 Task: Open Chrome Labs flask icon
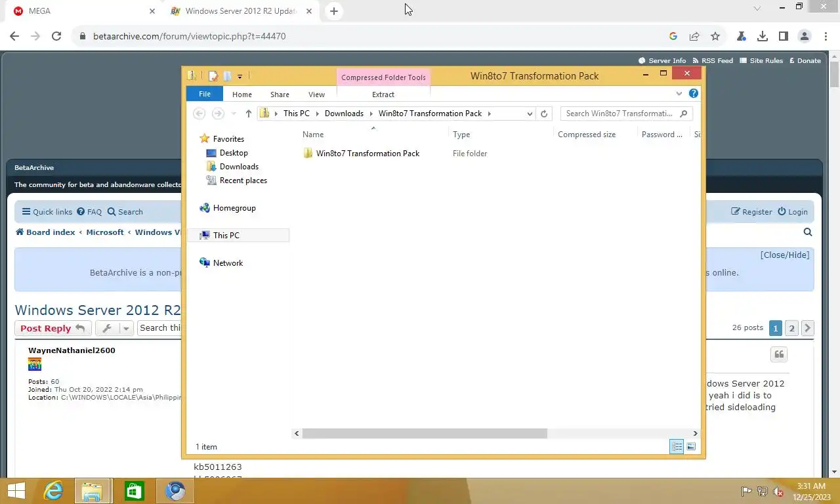point(742,36)
